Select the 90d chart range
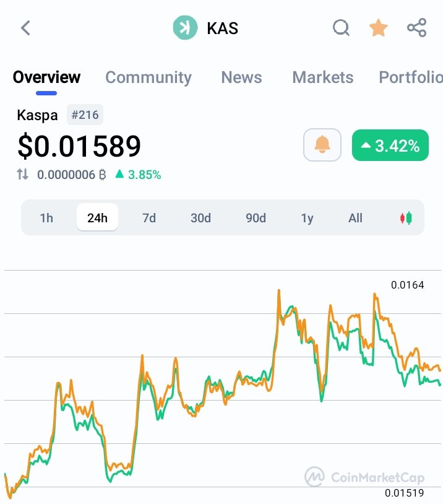The width and height of the screenshot is (443, 504). pos(256,218)
